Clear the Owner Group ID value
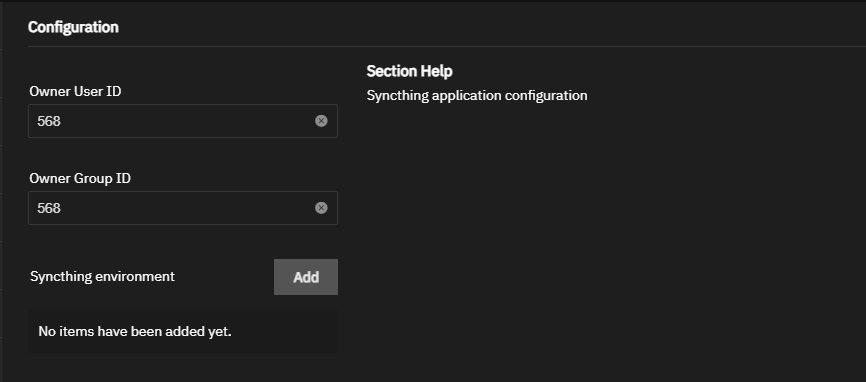 [321, 208]
